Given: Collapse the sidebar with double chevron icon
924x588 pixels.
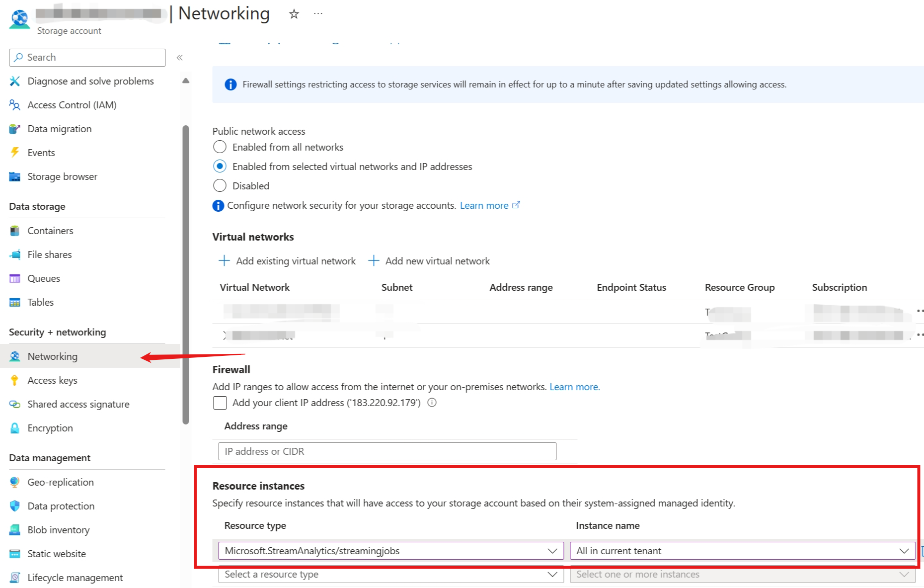Looking at the screenshot, I should [179, 58].
